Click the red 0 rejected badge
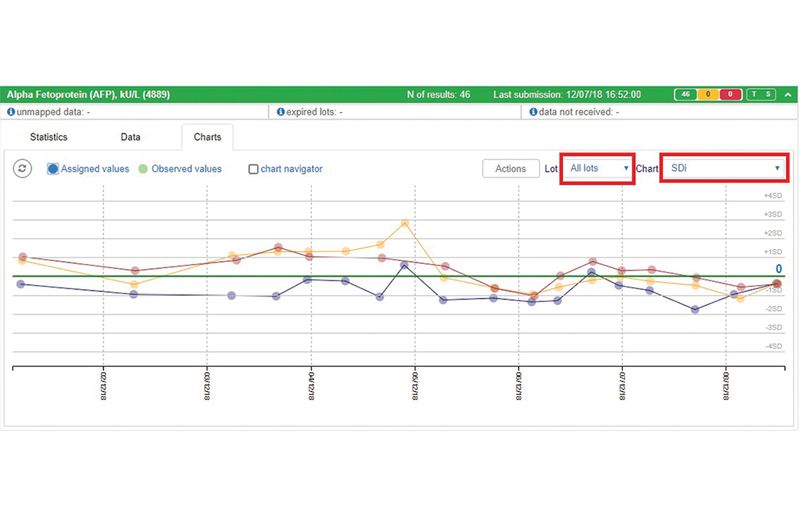Viewport: 800px width, 531px height. click(x=731, y=94)
